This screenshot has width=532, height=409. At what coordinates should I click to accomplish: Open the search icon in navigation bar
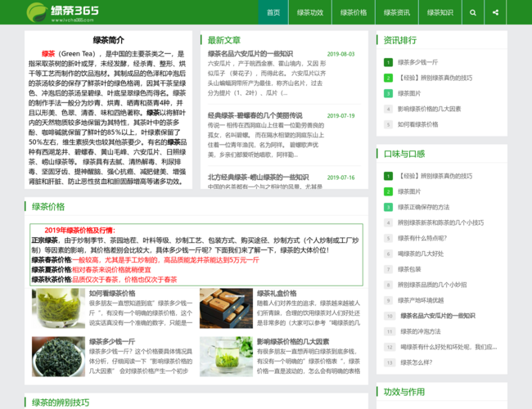472,12
